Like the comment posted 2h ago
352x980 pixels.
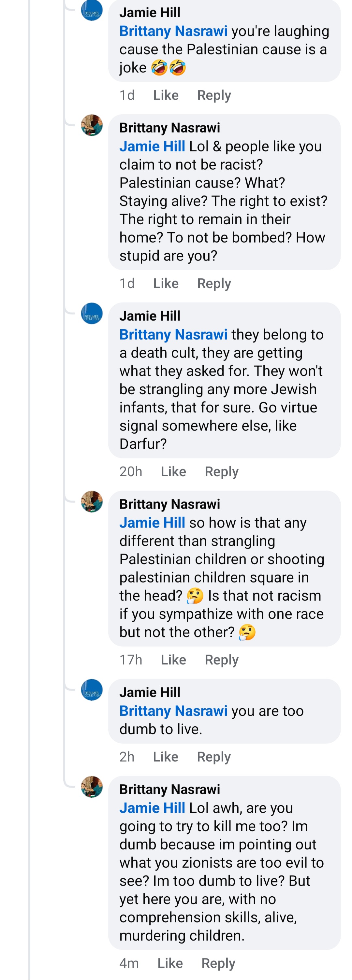click(165, 757)
